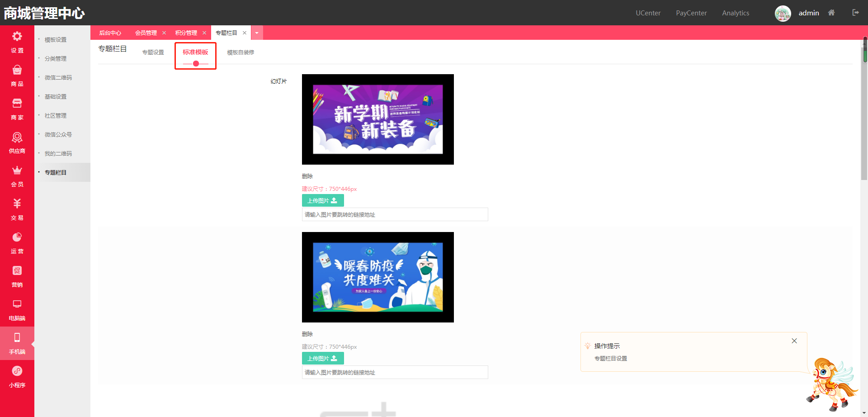The image size is (868, 417).
Task: Open the 电脑端 monitor sidebar icon
Action: (x=17, y=304)
